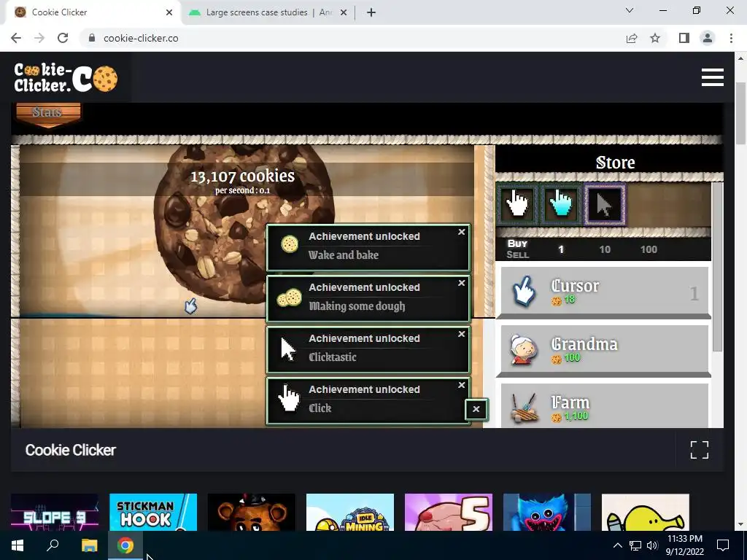Open the yellow doodle creature game thumbnail
This screenshot has height=560, width=747.
click(x=645, y=513)
